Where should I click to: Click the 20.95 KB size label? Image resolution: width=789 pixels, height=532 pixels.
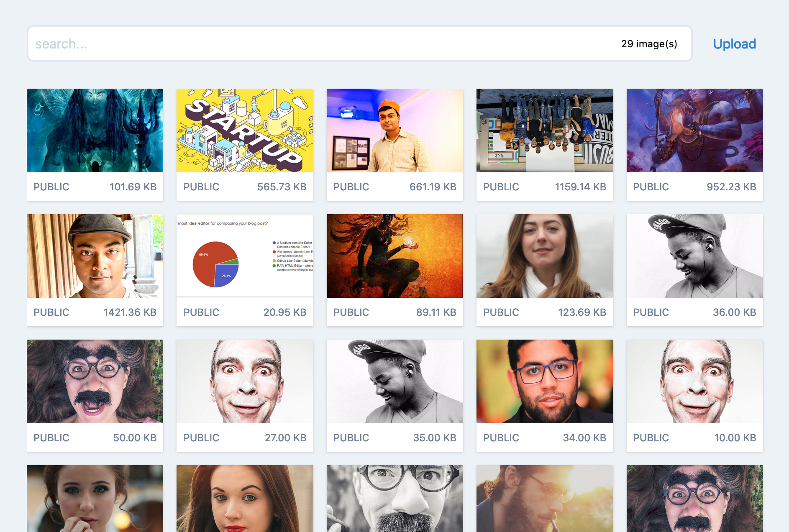[285, 312]
